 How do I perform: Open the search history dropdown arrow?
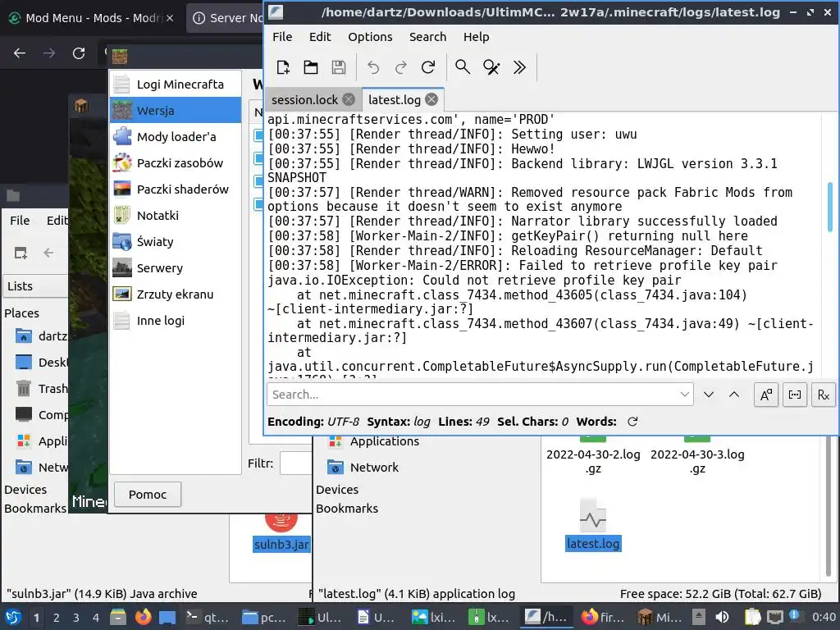685,395
